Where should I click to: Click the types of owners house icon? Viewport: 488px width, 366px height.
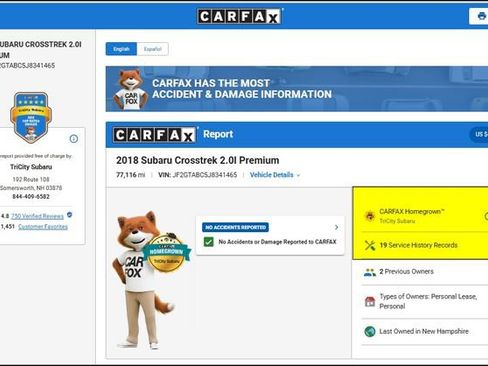370,301
